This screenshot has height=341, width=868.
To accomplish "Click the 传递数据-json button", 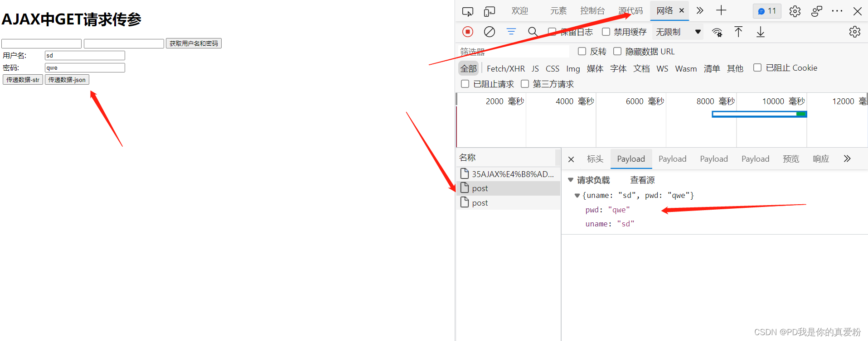I will (67, 80).
